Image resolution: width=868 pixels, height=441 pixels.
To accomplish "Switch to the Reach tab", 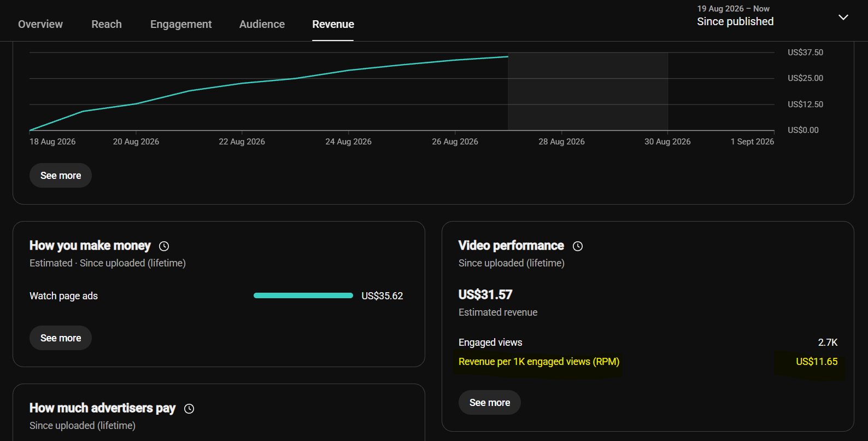I will click(107, 24).
